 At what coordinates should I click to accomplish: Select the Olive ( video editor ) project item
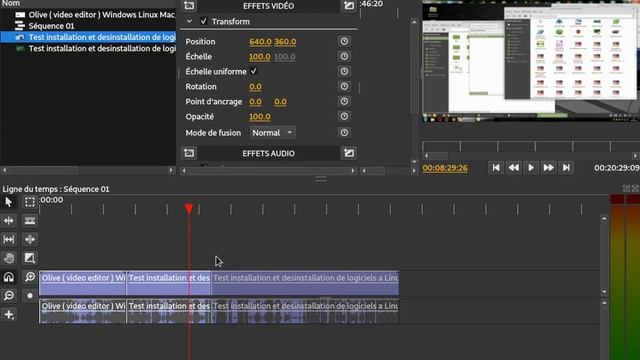tap(88, 15)
